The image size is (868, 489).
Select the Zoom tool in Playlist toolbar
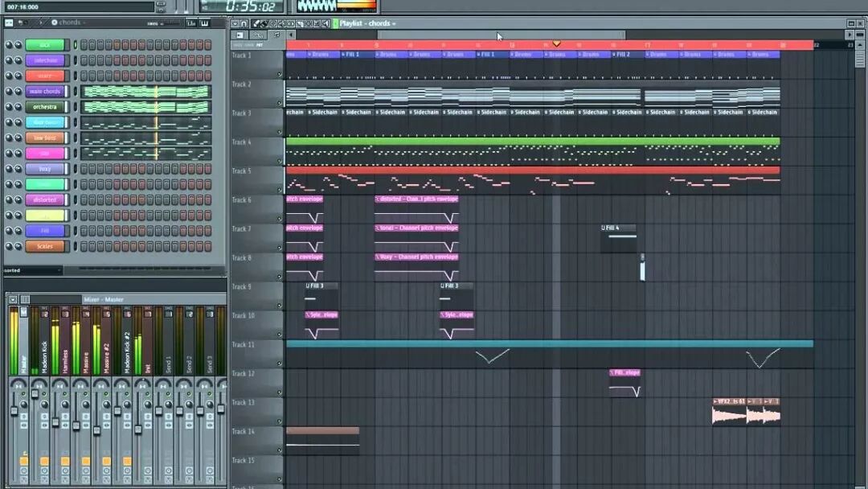coord(317,23)
